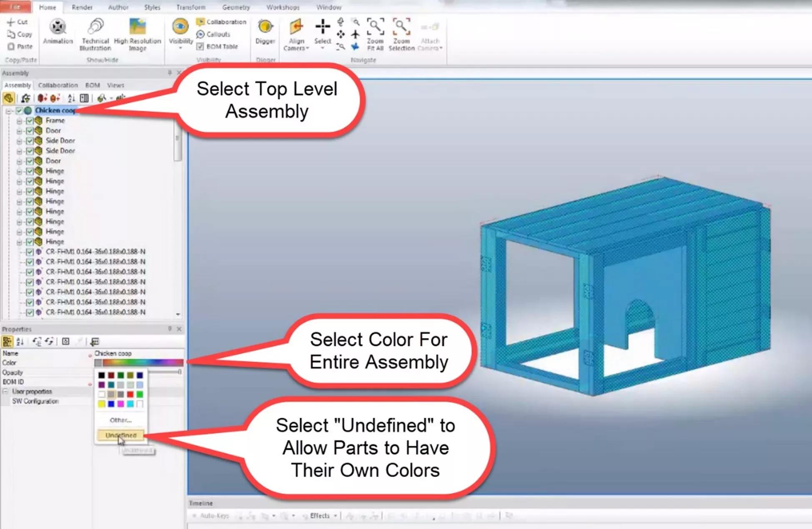Pin the Properties panel
This screenshot has height=529, width=812.
point(170,329)
